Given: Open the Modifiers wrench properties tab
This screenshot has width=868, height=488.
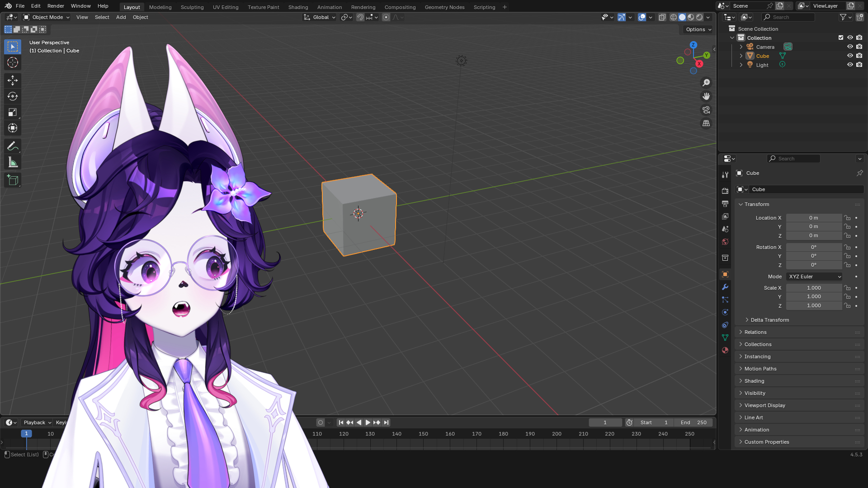Looking at the screenshot, I should (725, 287).
